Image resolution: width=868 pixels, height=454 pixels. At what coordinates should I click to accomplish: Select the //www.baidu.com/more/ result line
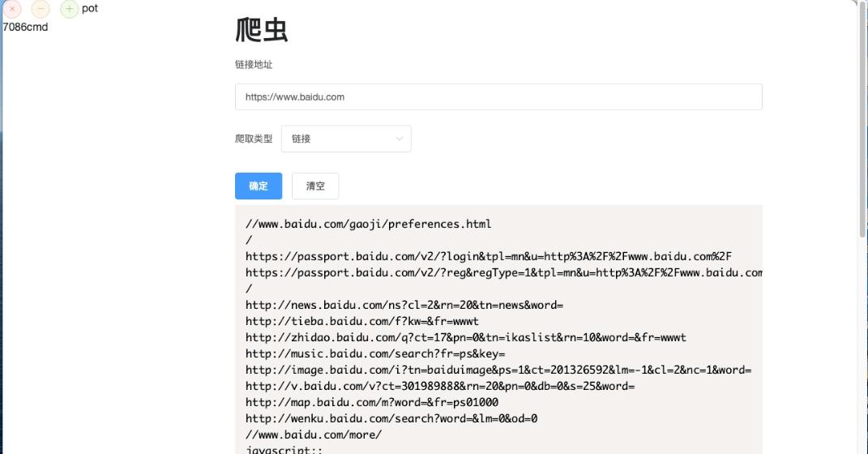(314, 435)
